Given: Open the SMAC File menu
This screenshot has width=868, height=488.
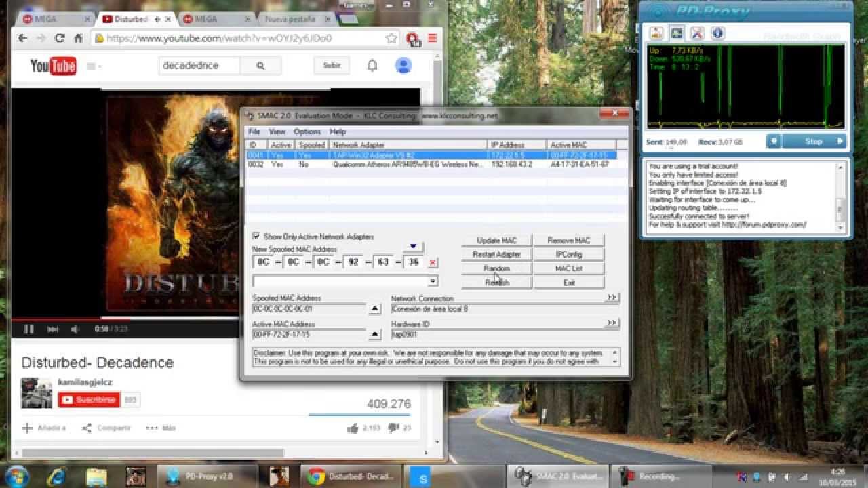Looking at the screenshot, I should pyautogui.click(x=254, y=131).
